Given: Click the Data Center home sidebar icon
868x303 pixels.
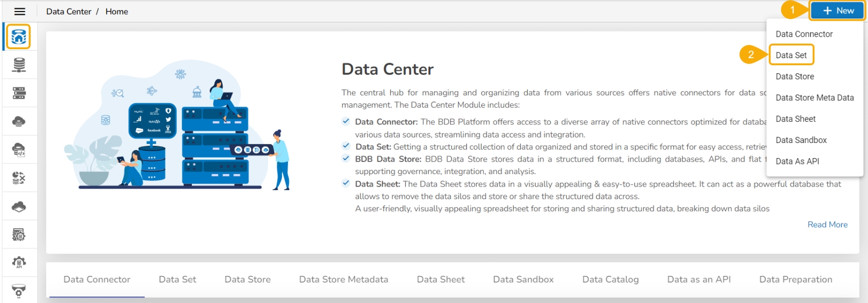Looking at the screenshot, I should point(19,37).
